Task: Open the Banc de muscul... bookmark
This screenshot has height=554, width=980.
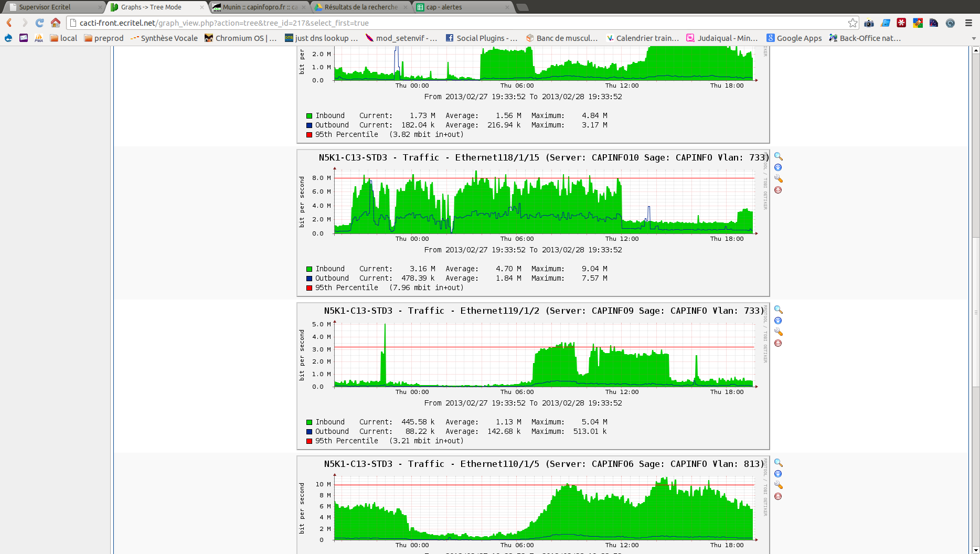Action: pos(561,38)
